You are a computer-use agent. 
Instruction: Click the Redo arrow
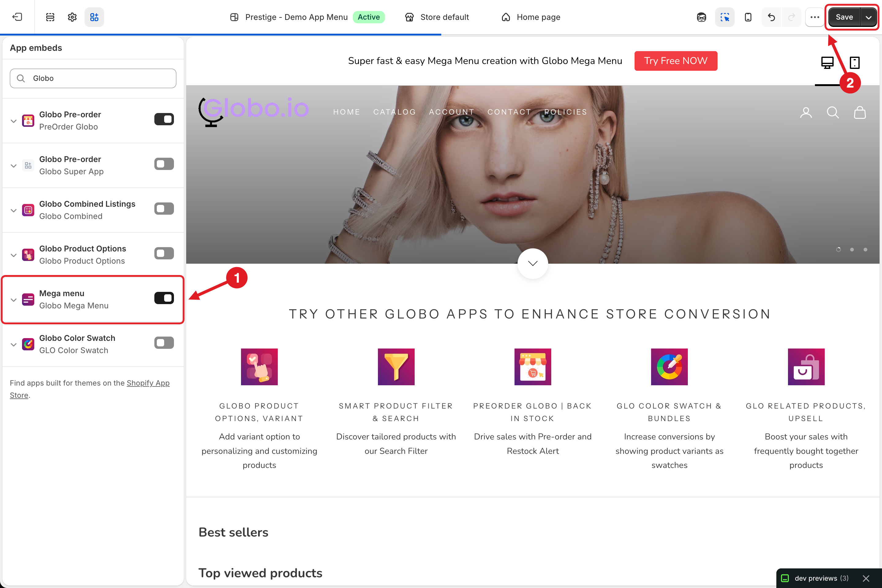click(791, 17)
